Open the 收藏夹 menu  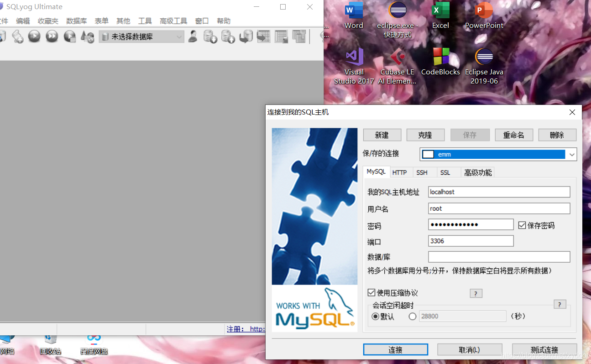(x=48, y=21)
